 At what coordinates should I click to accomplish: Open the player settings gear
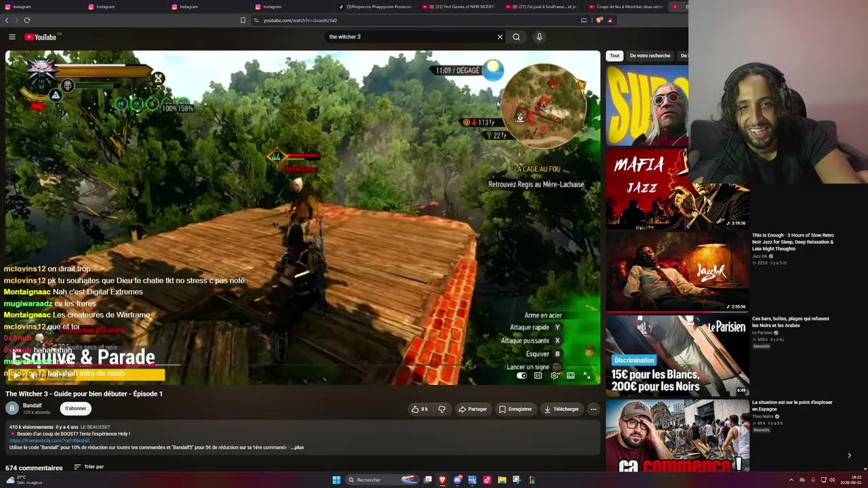(554, 375)
